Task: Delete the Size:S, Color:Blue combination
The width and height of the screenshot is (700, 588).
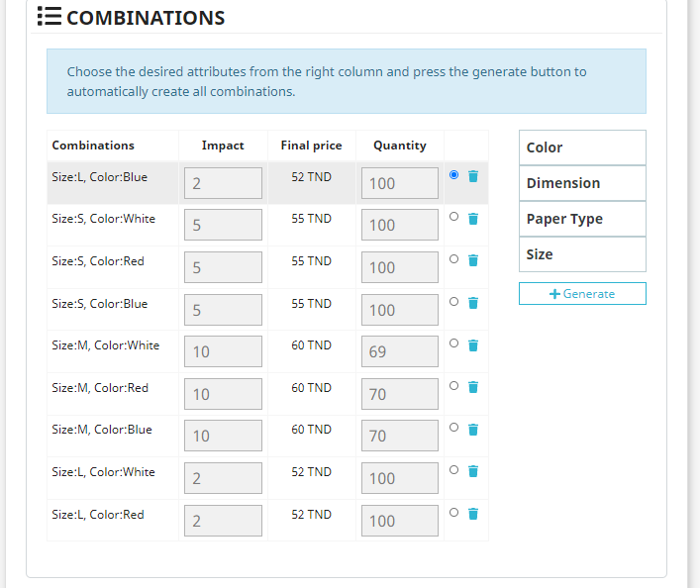Action: [473, 303]
